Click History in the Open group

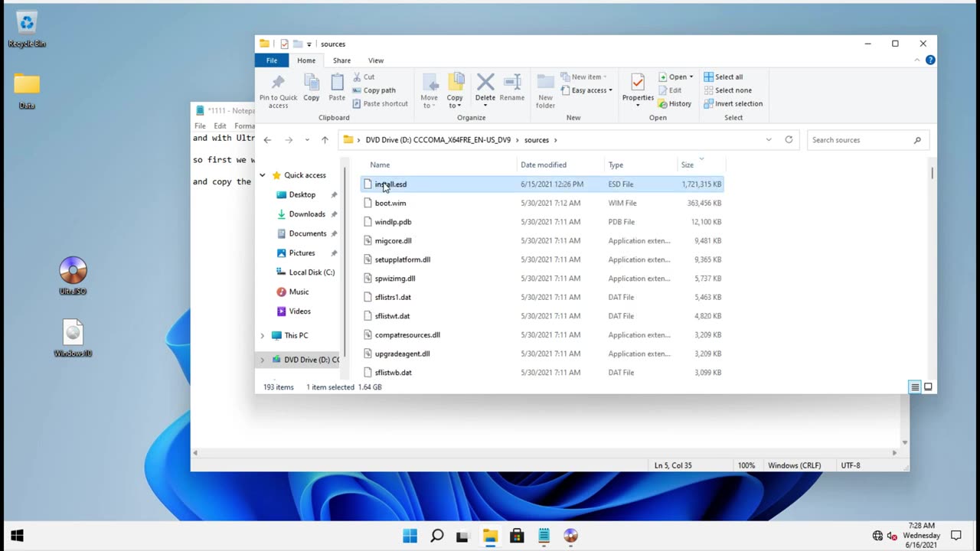tap(675, 103)
